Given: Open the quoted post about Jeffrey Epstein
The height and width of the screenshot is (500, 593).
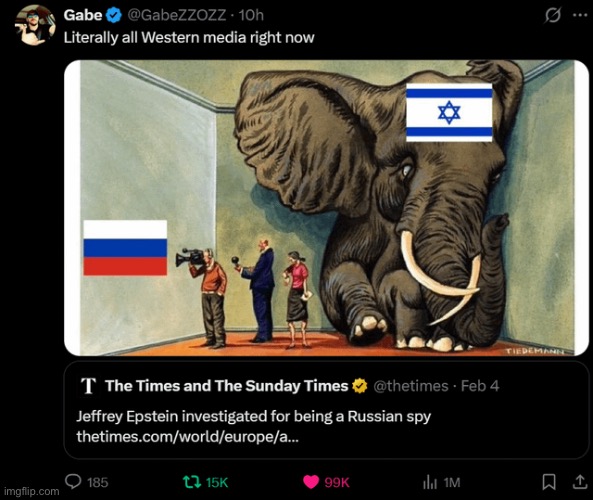Looking at the screenshot, I should pos(326,410).
